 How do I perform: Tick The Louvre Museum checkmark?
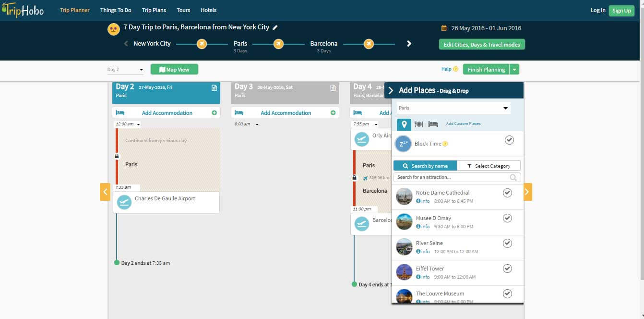[x=507, y=294]
